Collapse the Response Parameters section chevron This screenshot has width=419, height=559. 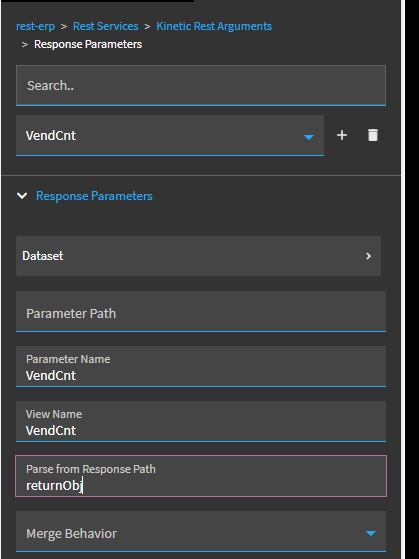click(x=22, y=196)
